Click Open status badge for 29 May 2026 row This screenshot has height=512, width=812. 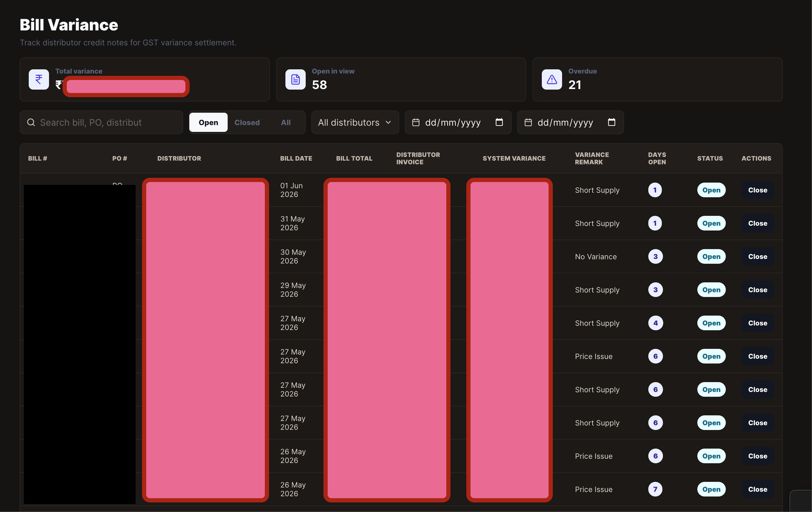tap(711, 290)
